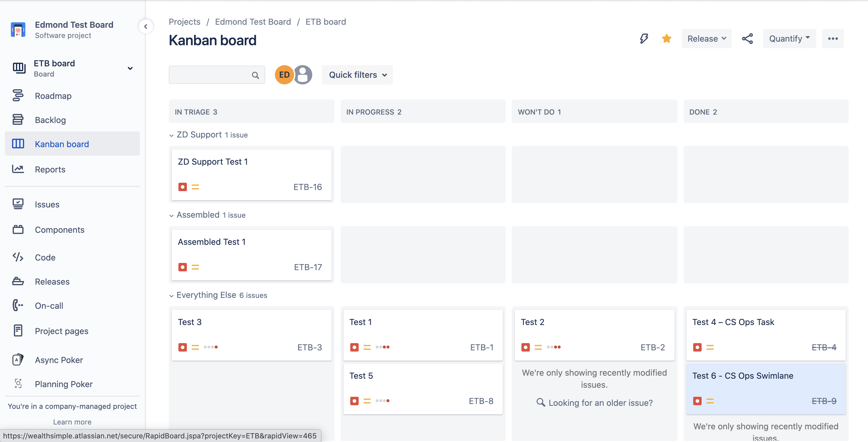Click the priority icon on Test 1 card
The height and width of the screenshot is (442, 868).
click(x=367, y=347)
